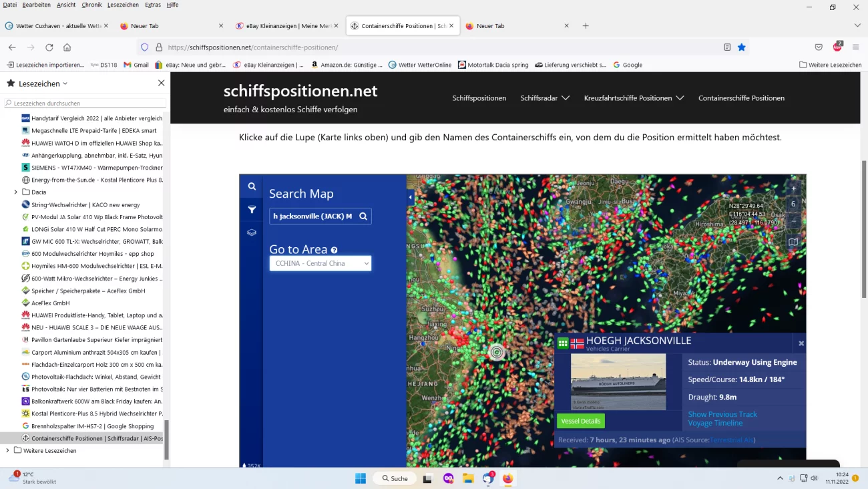
Task: Open Weitere Lesezeichen toolbar folder
Action: 831,65
